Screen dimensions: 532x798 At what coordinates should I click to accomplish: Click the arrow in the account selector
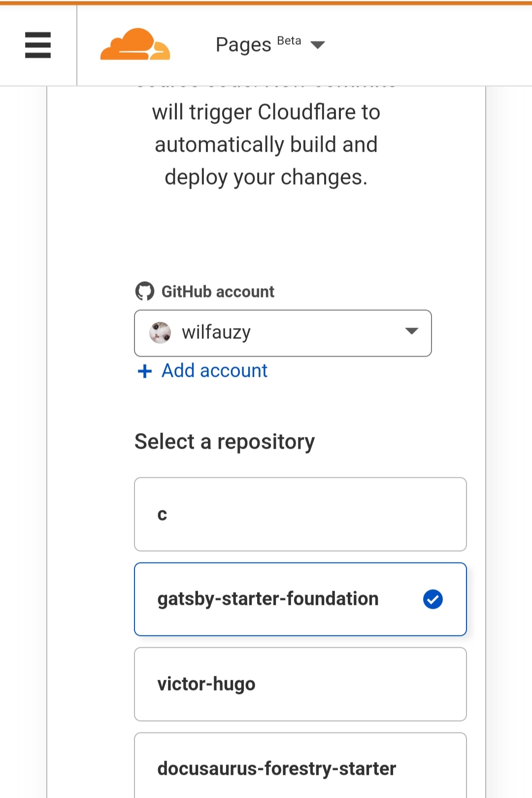pos(411,331)
